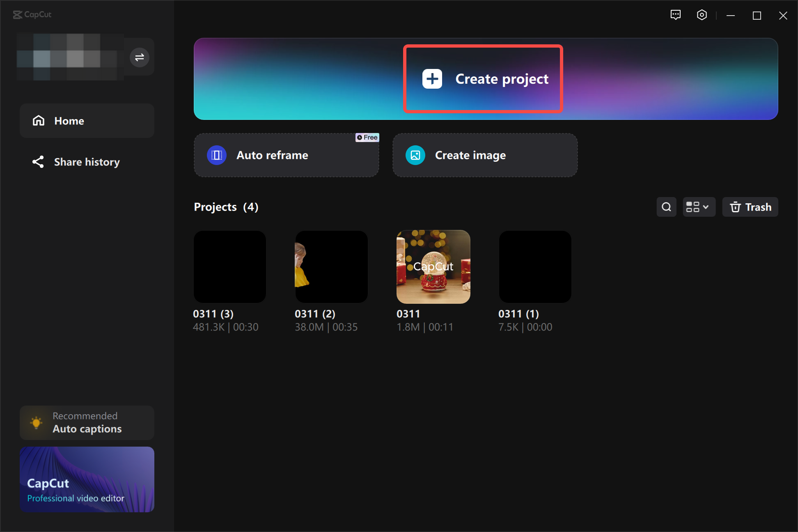The width and height of the screenshot is (798, 532).
Task: Open the CapCut feedback chat icon
Action: tap(676, 15)
